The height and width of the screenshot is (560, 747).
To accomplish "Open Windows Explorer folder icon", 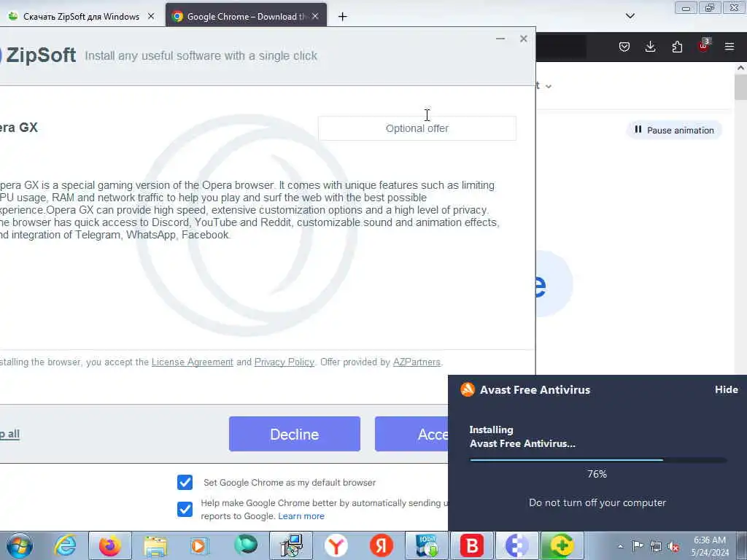I will pos(155,545).
